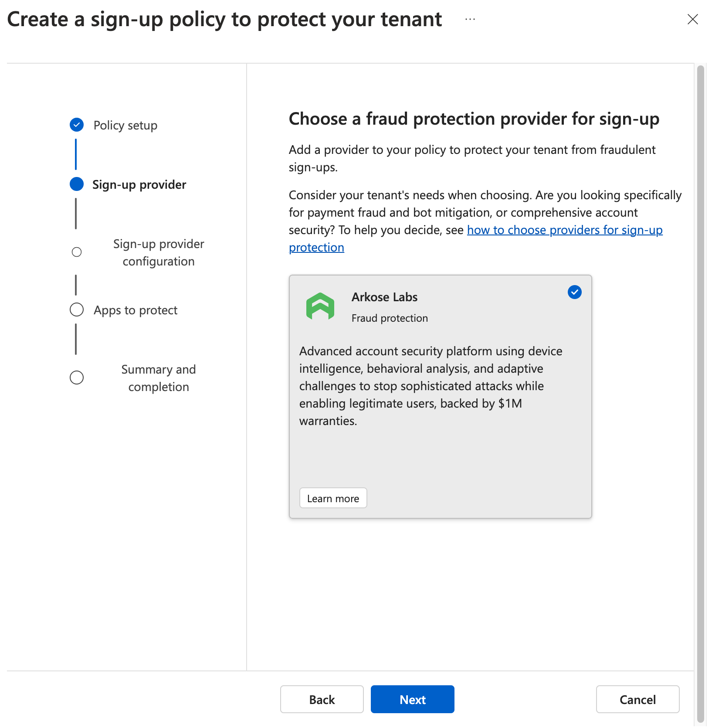This screenshot has width=712, height=728.
Task: Click the Sign-up provider configuration step circle
Action: pyautogui.click(x=77, y=252)
